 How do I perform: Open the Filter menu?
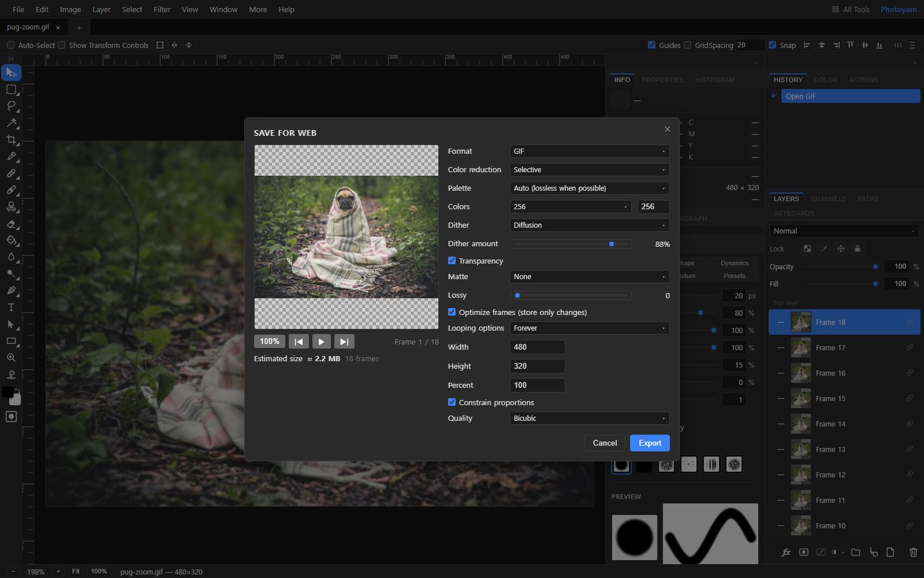(x=162, y=9)
